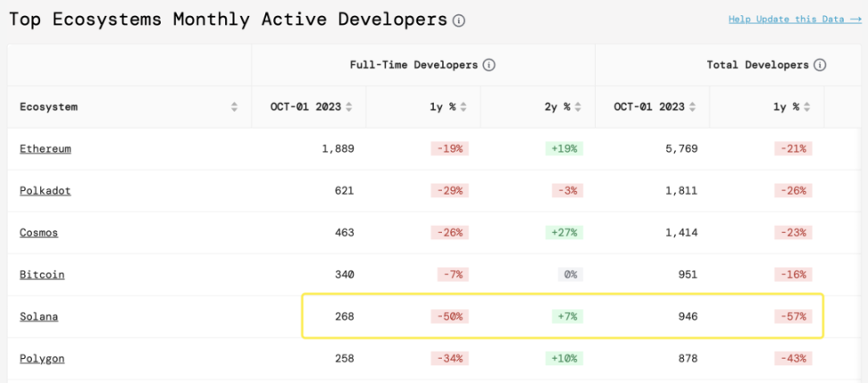Go to the Cosmos ecosystem page
868x383 pixels.
pos(38,233)
